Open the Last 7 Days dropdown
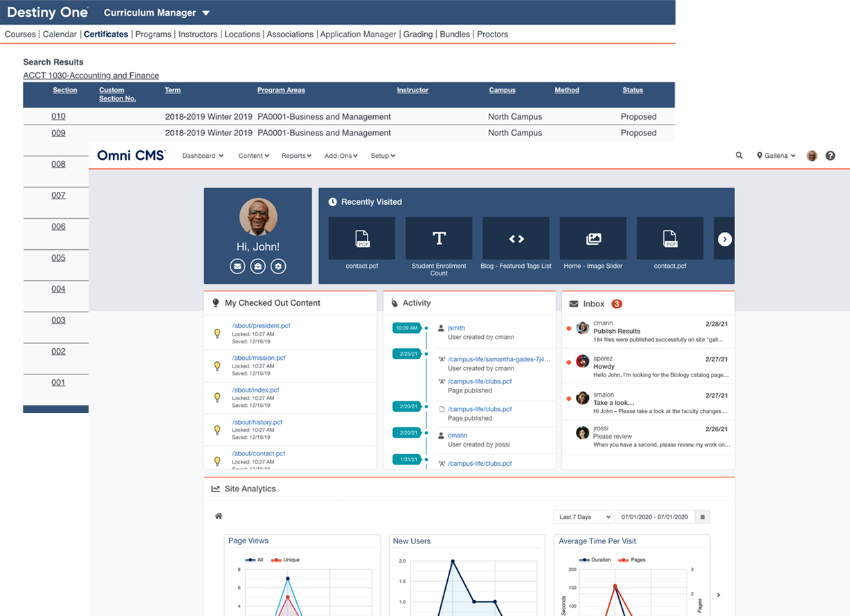 [584, 517]
